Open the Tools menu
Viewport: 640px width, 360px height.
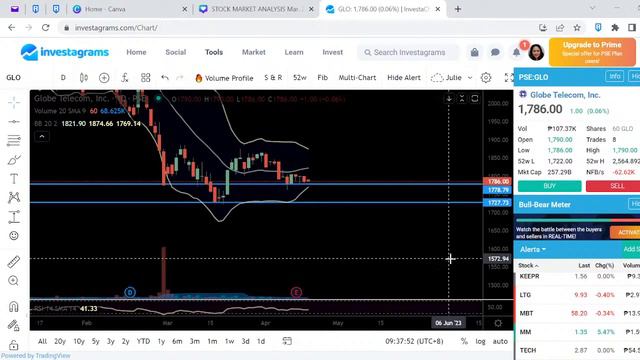(214, 52)
